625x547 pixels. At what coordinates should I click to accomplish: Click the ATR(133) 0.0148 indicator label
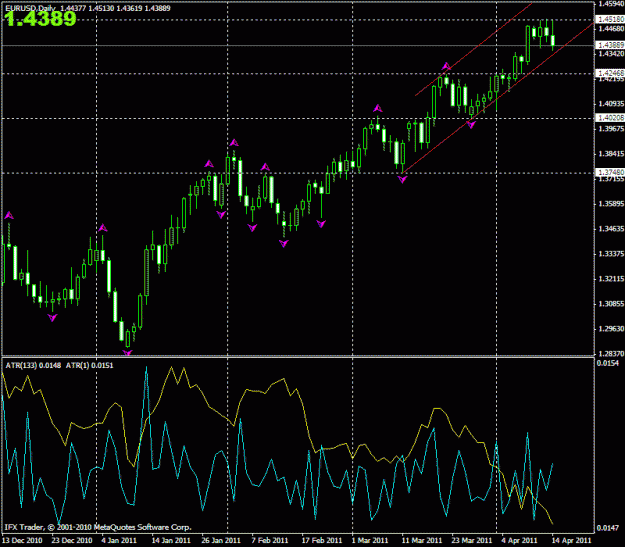click(x=33, y=365)
